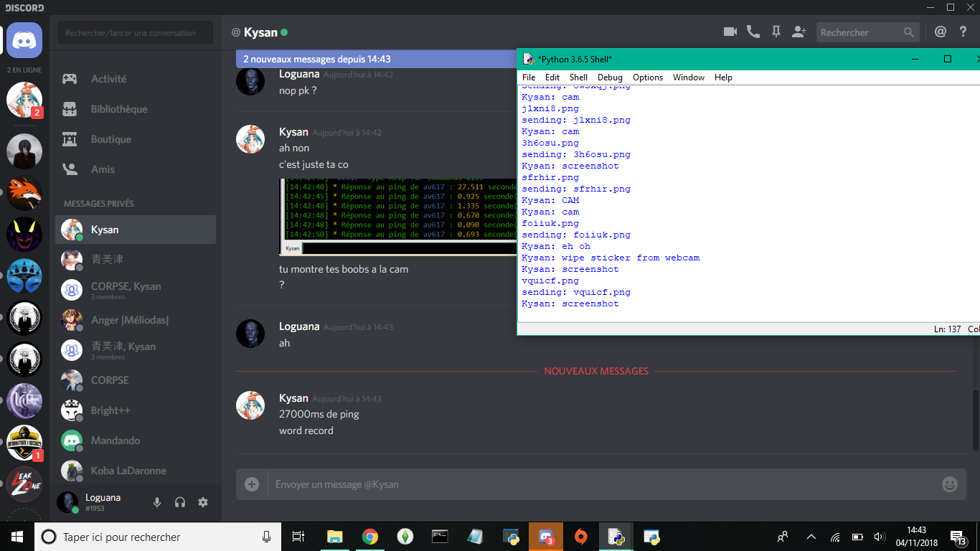Open Shell menu in Python Shell
Viewport: 980px width, 551px height.
[578, 77]
